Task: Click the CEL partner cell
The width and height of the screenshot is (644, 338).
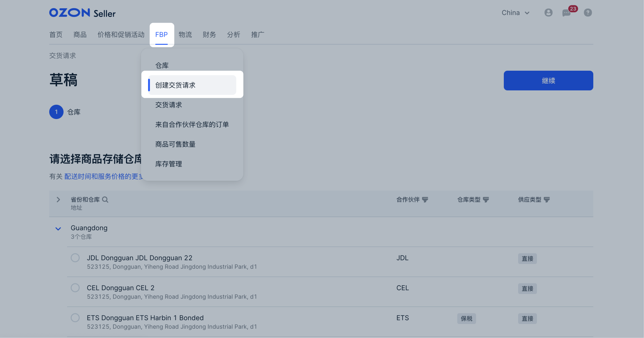Action: pyautogui.click(x=402, y=288)
